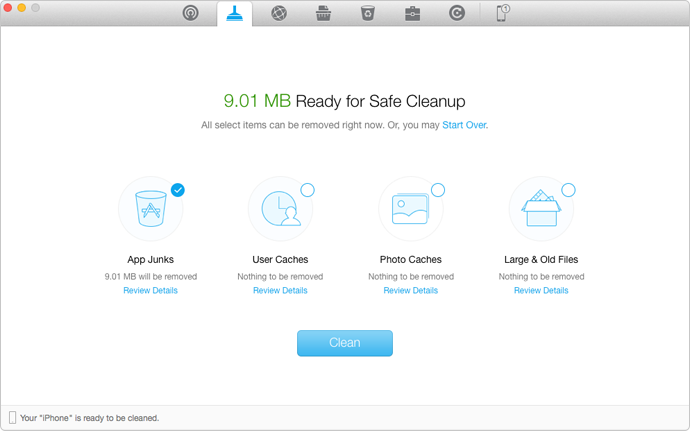Click the Start Over link

click(x=464, y=125)
